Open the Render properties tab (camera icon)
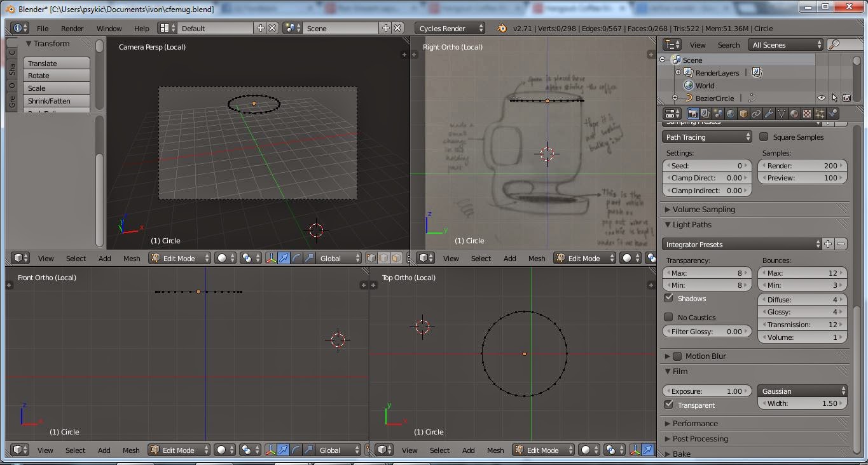This screenshot has width=868, height=465. [693, 114]
